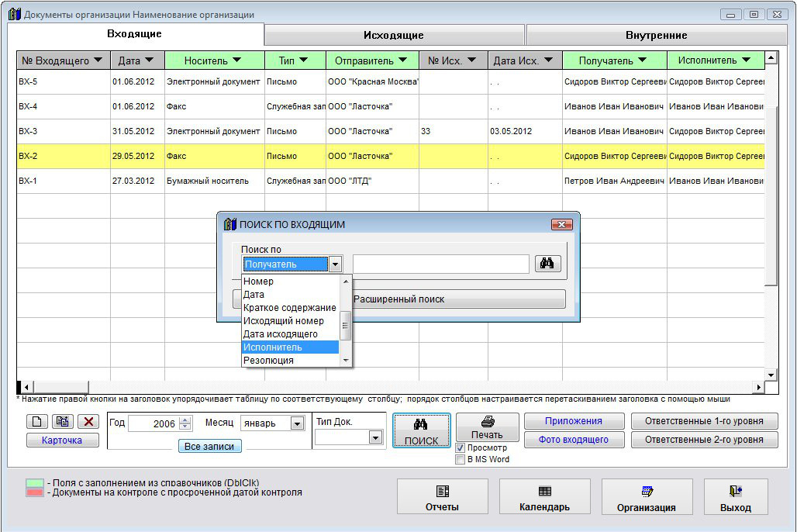Click the Организация button
Screen dimensions: 797x532
click(x=647, y=497)
